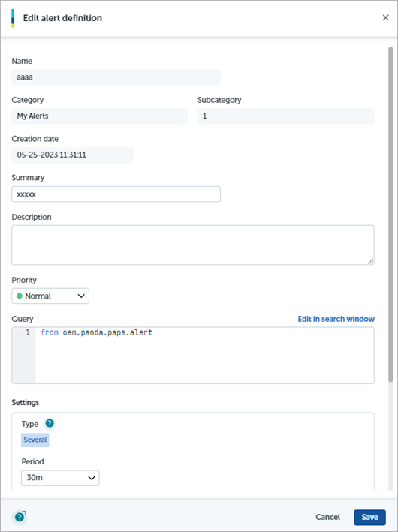Click the Query label
Screen dimensions: 398x532
[x=23, y=319]
